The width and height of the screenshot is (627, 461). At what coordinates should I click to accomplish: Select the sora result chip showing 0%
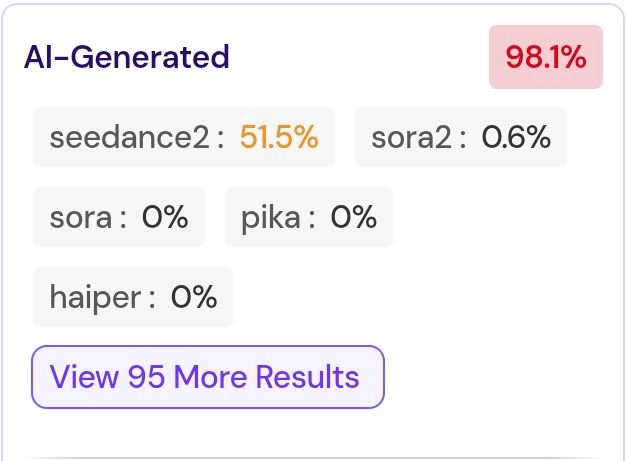click(x=119, y=217)
